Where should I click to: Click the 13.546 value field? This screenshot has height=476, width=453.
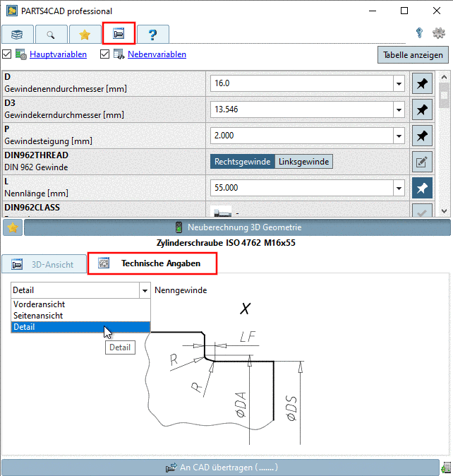302,109
